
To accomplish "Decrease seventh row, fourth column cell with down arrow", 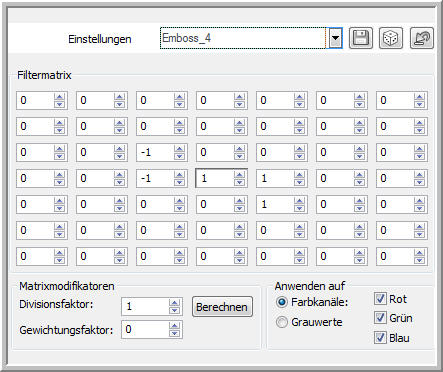I will [x=239, y=260].
